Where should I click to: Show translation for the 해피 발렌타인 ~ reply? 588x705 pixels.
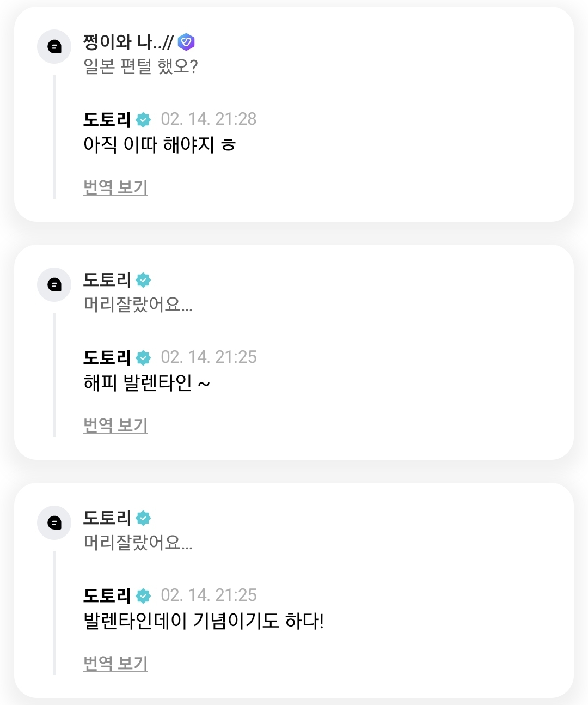click(x=115, y=425)
